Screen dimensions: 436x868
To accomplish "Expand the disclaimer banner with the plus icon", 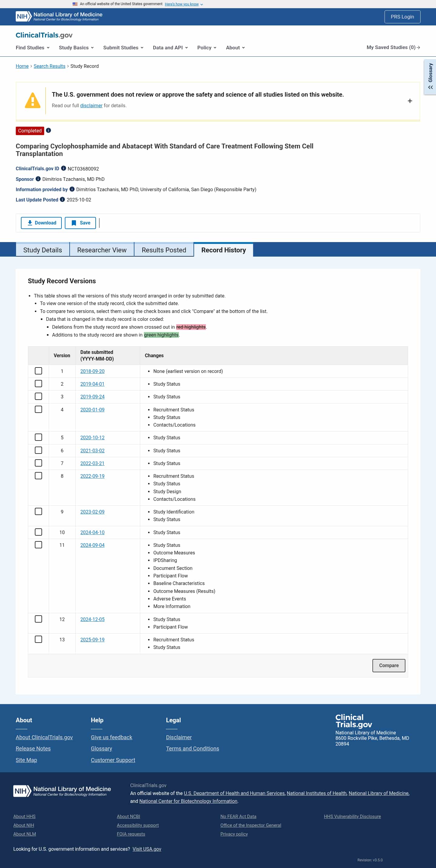I will (410, 101).
